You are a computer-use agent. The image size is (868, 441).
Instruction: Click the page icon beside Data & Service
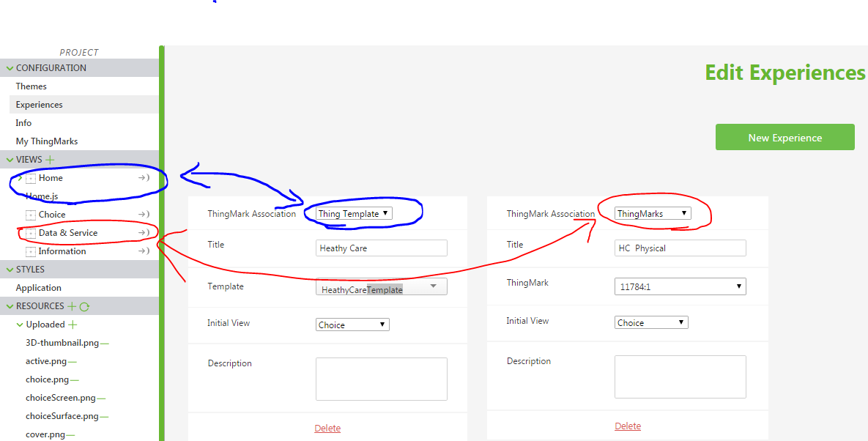(x=31, y=233)
